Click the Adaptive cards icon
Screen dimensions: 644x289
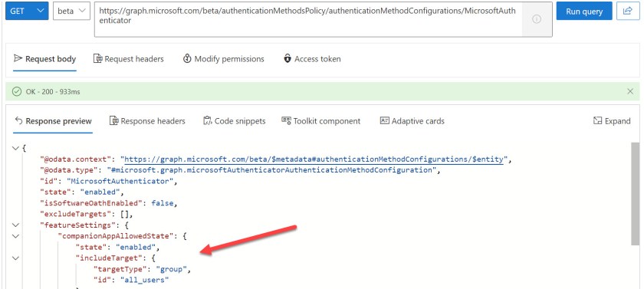click(384, 120)
